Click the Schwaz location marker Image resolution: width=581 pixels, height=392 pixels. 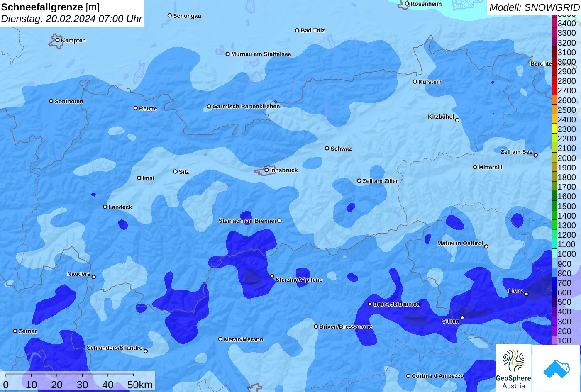click(327, 148)
